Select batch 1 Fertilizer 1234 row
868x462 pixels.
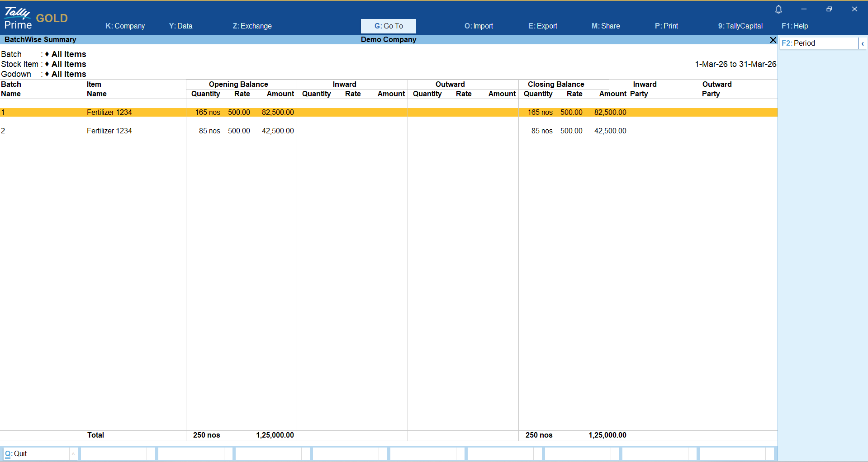(109, 113)
